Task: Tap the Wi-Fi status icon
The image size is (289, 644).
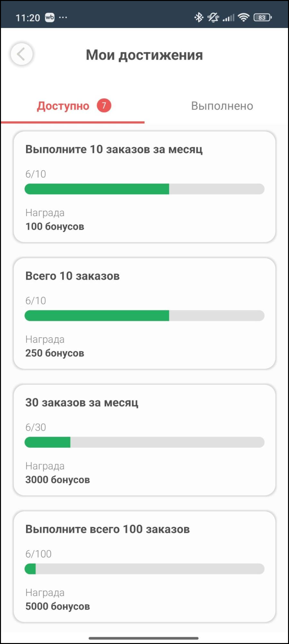Action: (x=244, y=17)
